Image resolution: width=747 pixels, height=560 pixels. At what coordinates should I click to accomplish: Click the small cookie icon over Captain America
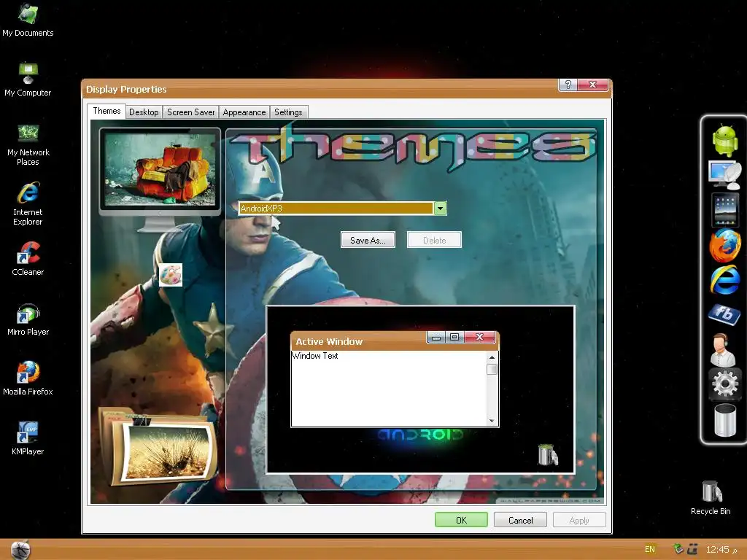[x=171, y=275]
